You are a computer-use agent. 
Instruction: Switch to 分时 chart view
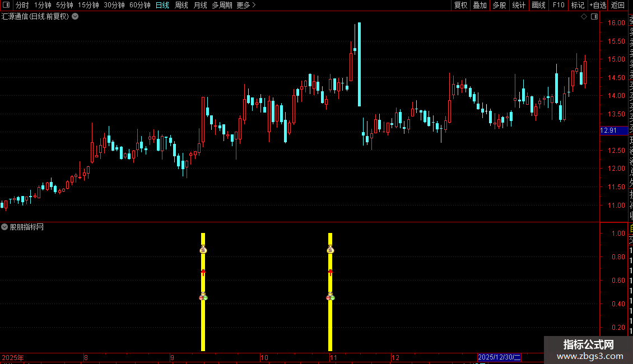point(22,5)
